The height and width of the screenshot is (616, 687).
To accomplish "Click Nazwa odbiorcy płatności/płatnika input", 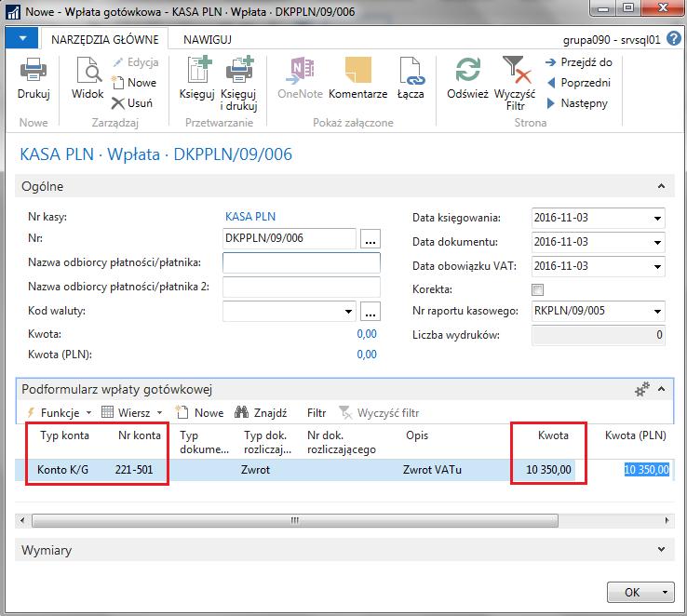I will (x=302, y=262).
